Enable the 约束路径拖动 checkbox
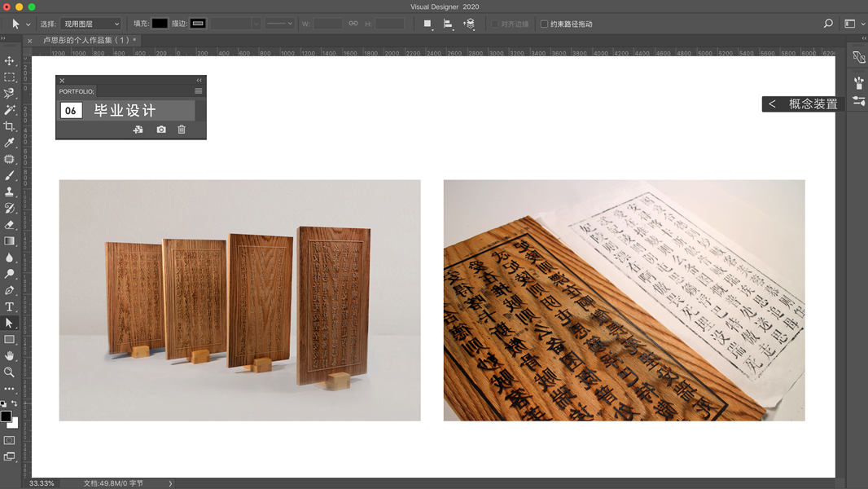This screenshot has width=868, height=489. [544, 24]
